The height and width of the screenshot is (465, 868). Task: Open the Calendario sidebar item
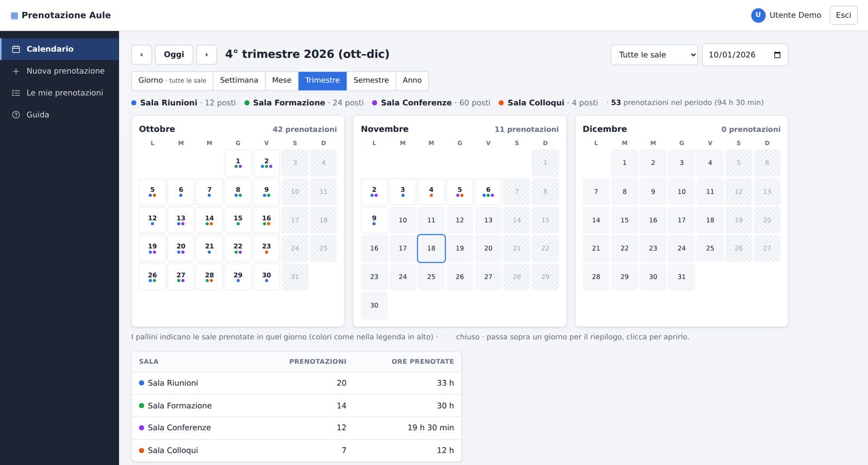pos(60,49)
